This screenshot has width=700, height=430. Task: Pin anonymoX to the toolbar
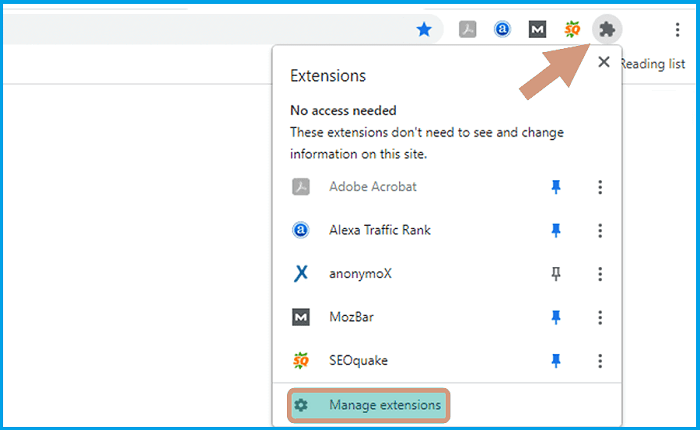pyautogui.click(x=556, y=273)
